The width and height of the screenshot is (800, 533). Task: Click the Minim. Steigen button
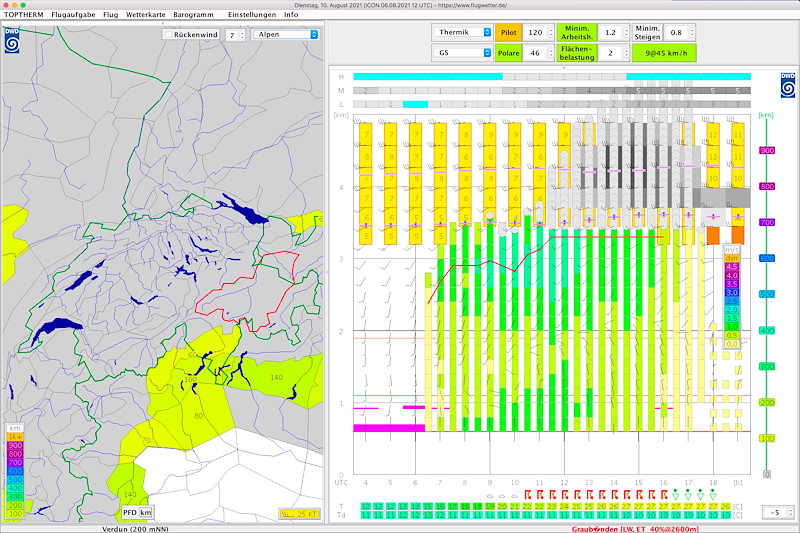647,32
